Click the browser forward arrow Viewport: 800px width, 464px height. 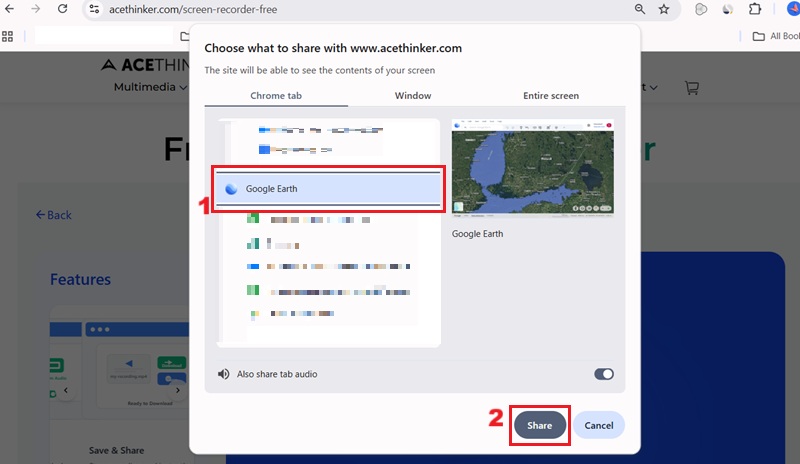(35, 9)
